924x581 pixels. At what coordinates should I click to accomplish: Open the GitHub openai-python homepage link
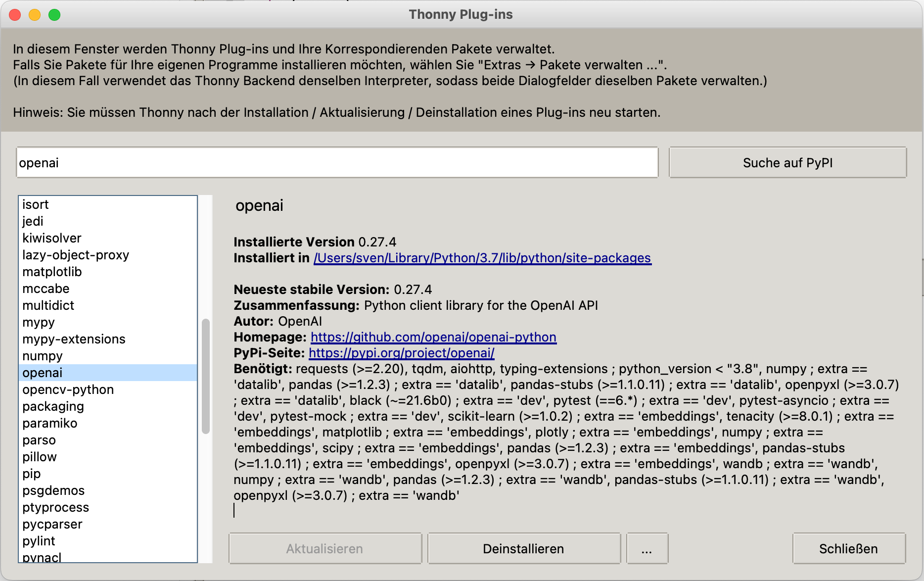pos(433,337)
